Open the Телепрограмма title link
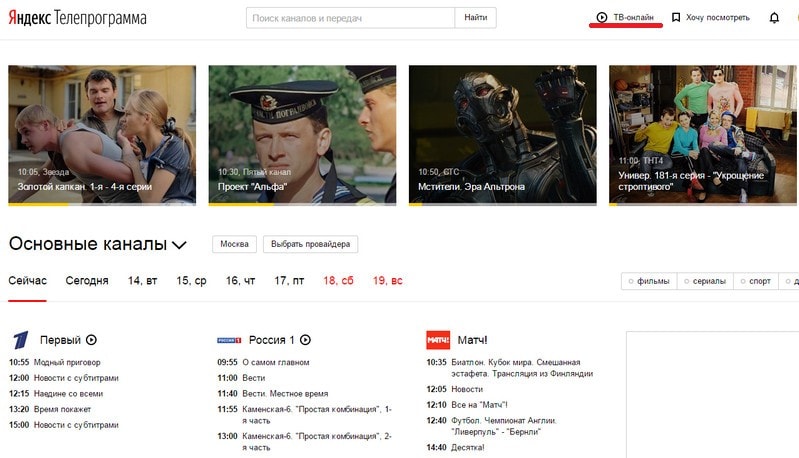This screenshot has width=799, height=458. tap(100, 18)
